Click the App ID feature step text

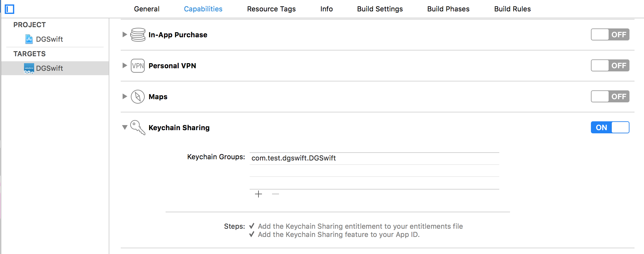tap(339, 234)
